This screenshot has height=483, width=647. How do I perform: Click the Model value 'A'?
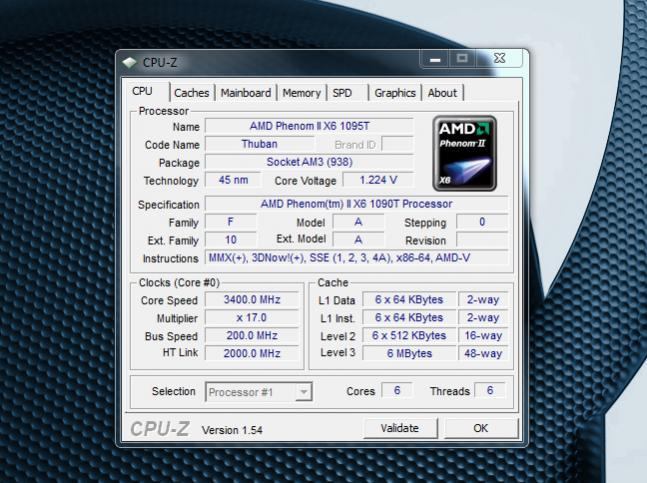358,222
